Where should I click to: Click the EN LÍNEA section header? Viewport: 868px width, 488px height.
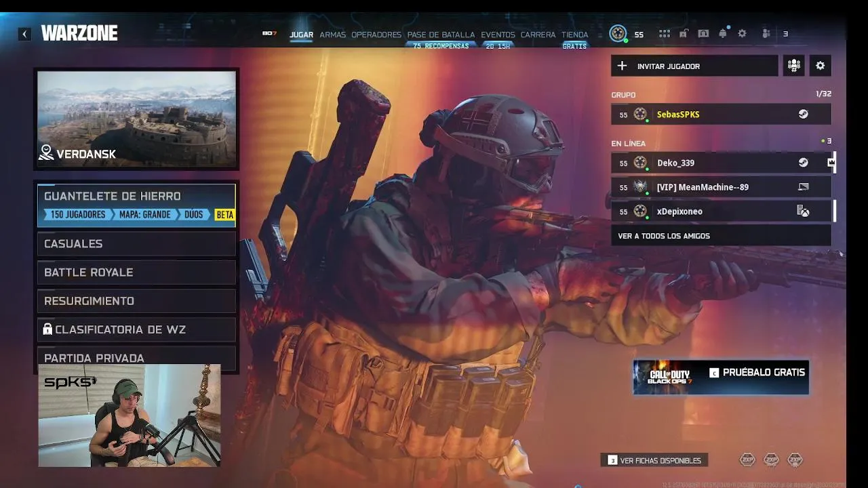[x=628, y=144]
